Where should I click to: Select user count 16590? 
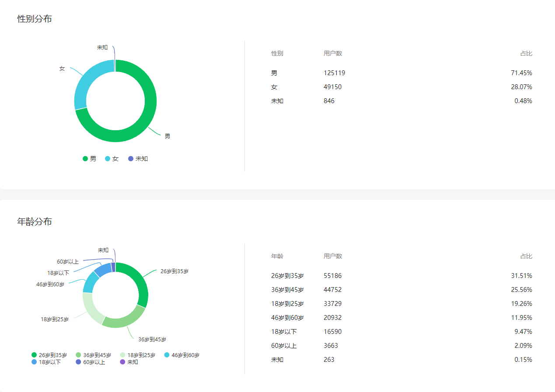[333, 332]
